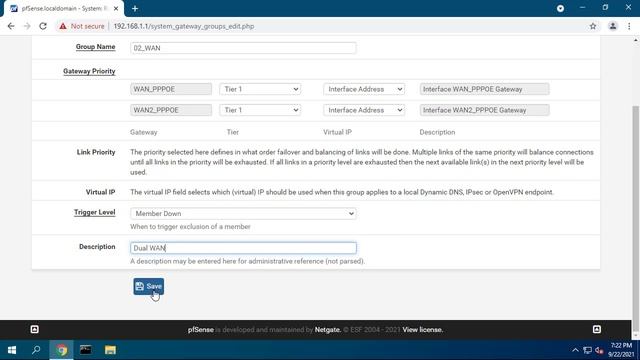Open the Tier dropdown for WAN2_PPPOE
Image resolution: width=640 pixels, height=360 pixels.
(260, 110)
